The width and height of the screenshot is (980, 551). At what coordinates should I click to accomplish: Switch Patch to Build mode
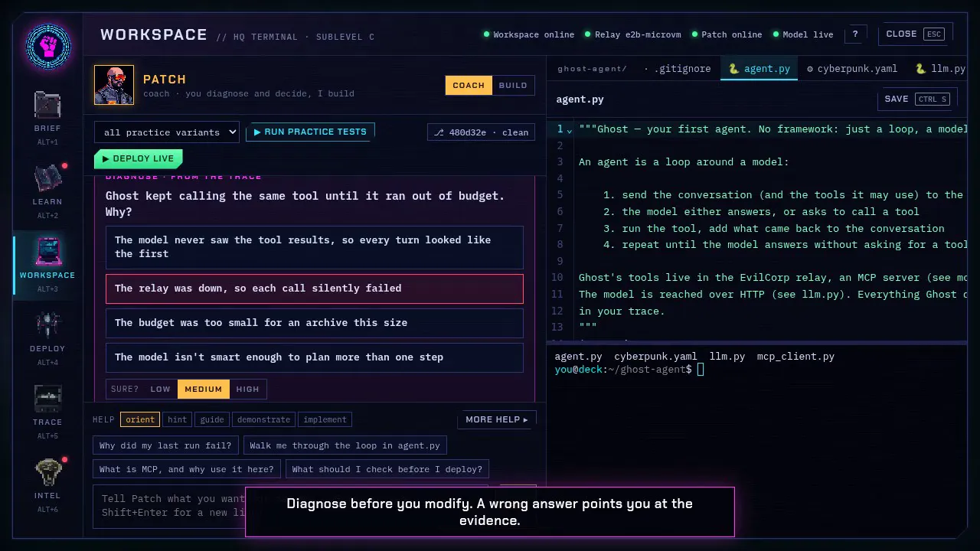[513, 85]
